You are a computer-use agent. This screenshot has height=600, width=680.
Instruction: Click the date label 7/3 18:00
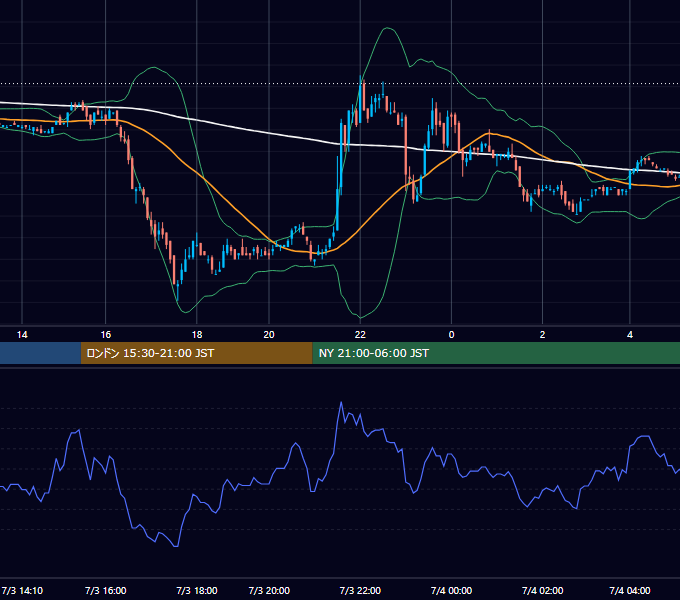coord(197,590)
